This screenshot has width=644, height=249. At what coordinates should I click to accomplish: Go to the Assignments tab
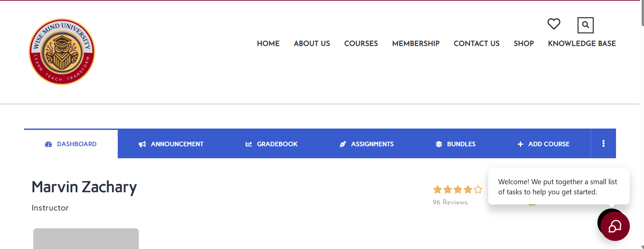coord(367,144)
